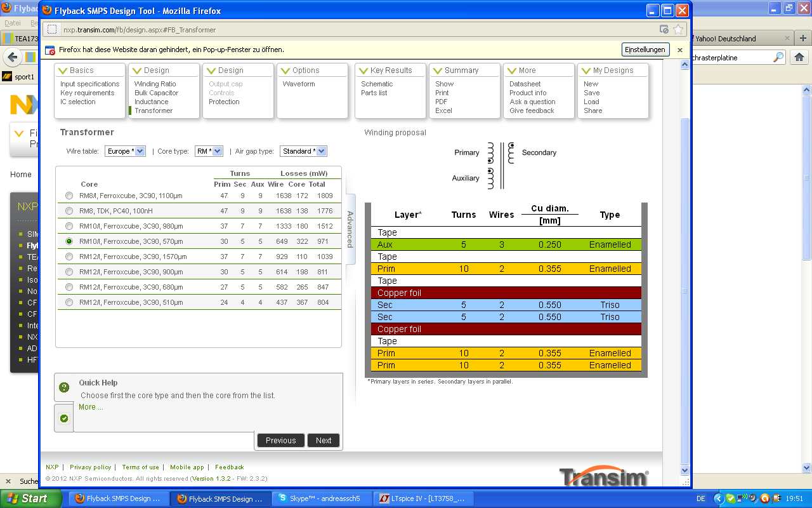Click the Einstellungen button
Image resolution: width=812 pixels, height=508 pixels.
pyautogui.click(x=645, y=50)
